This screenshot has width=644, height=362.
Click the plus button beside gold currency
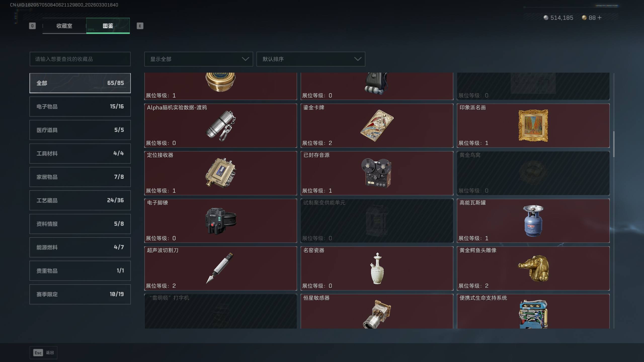599,18
